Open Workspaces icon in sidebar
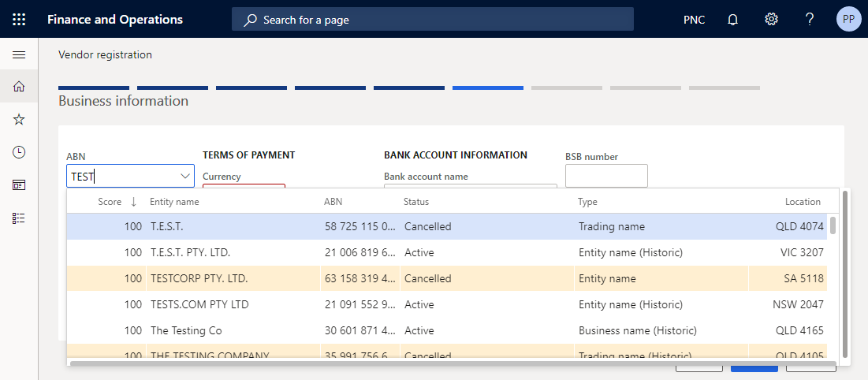The image size is (868, 380). click(x=19, y=185)
